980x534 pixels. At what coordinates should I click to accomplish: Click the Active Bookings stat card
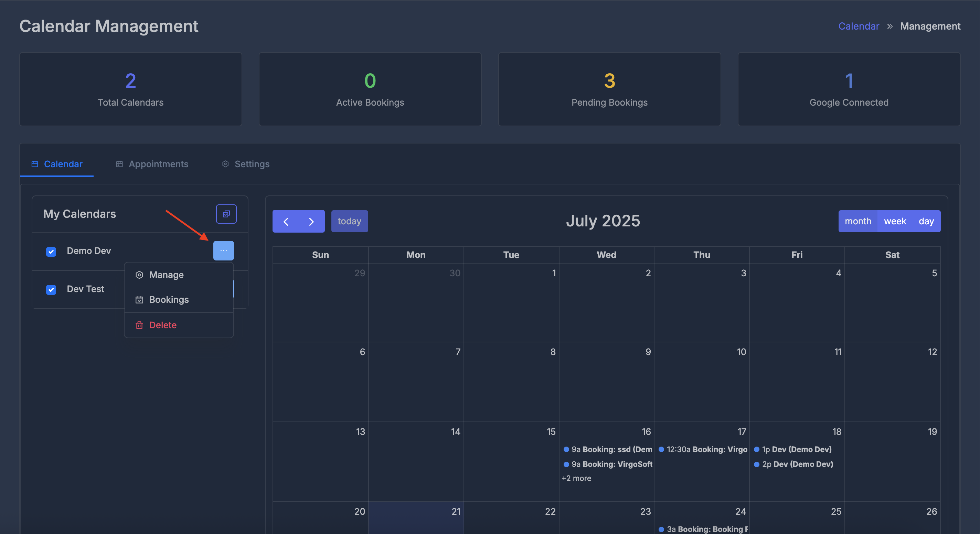370,89
